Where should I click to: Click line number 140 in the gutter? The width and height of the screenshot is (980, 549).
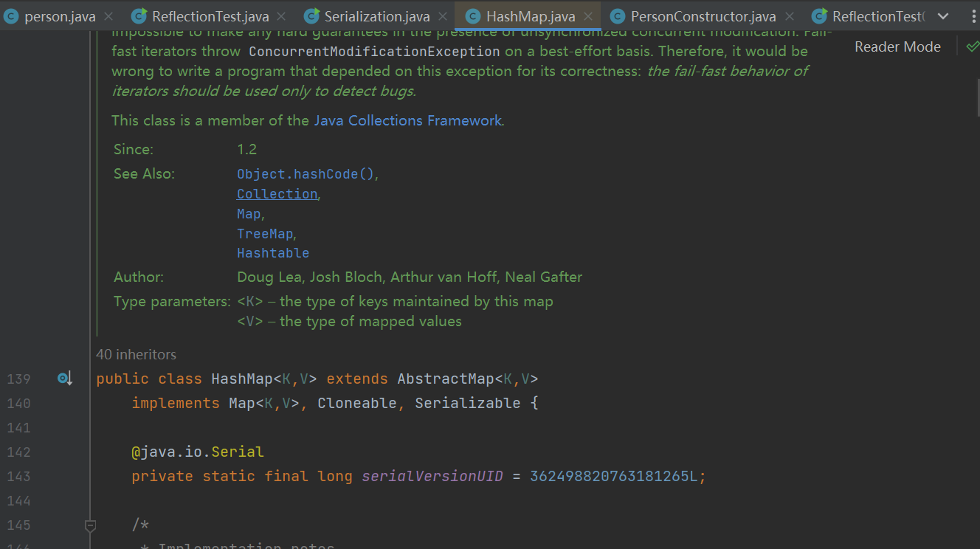(18, 403)
